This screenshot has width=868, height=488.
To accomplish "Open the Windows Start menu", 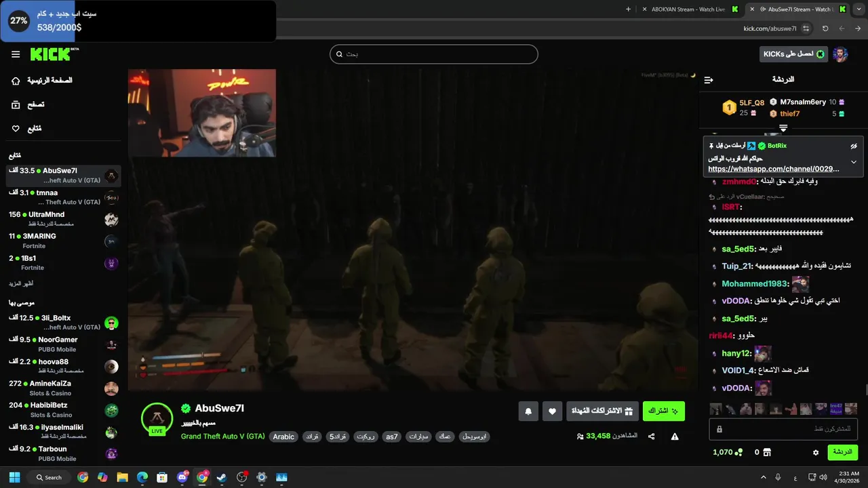I will pos(14,477).
